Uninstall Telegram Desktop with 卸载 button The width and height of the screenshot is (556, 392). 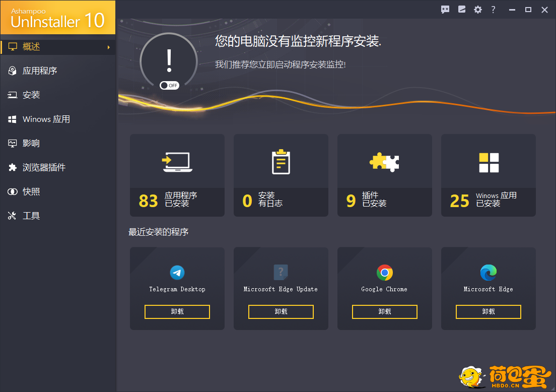(177, 311)
